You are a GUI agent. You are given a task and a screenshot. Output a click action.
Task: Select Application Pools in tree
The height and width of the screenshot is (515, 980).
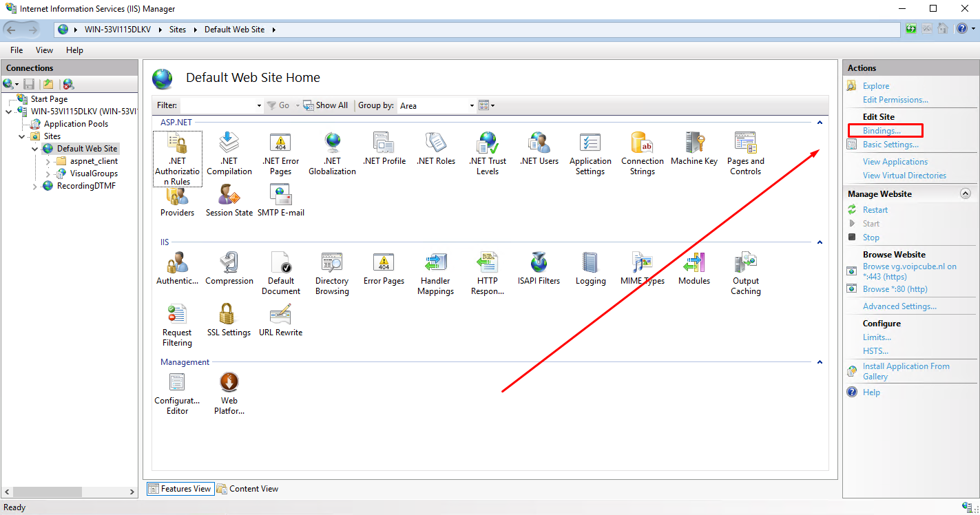76,124
